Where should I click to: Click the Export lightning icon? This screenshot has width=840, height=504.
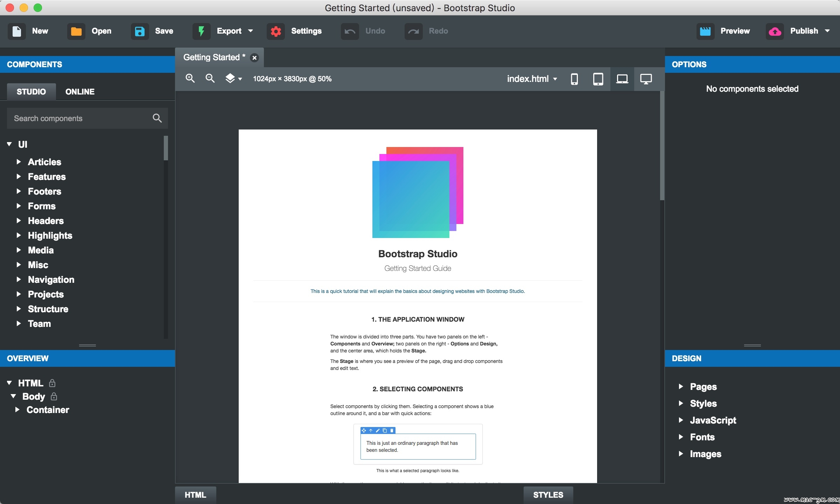click(201, 31)
